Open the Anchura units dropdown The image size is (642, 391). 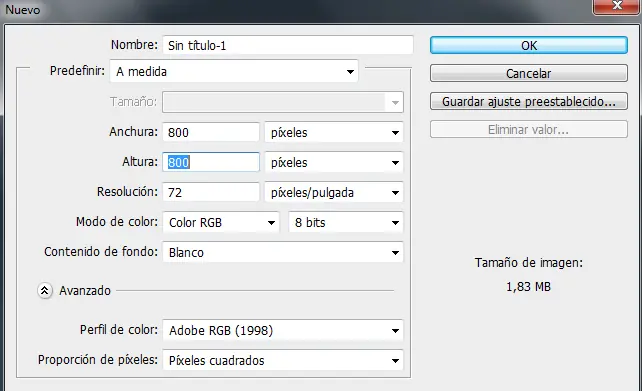pyautogui.click(x=334, y=132)
